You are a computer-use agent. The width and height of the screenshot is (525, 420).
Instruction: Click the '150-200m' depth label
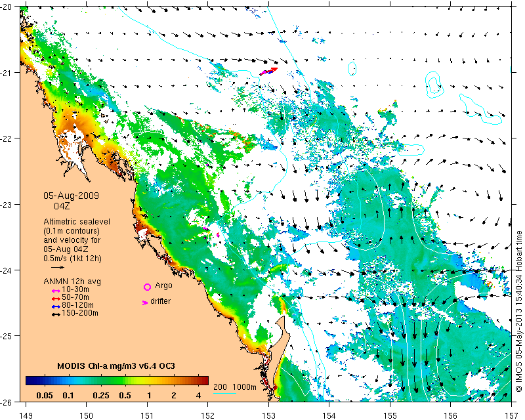80,313
